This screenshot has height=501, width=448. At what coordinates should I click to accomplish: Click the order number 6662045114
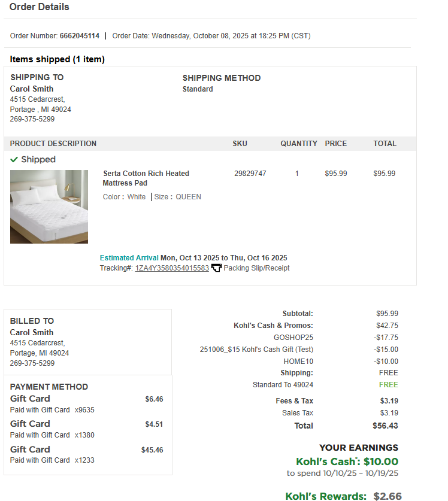click(80, 36)
